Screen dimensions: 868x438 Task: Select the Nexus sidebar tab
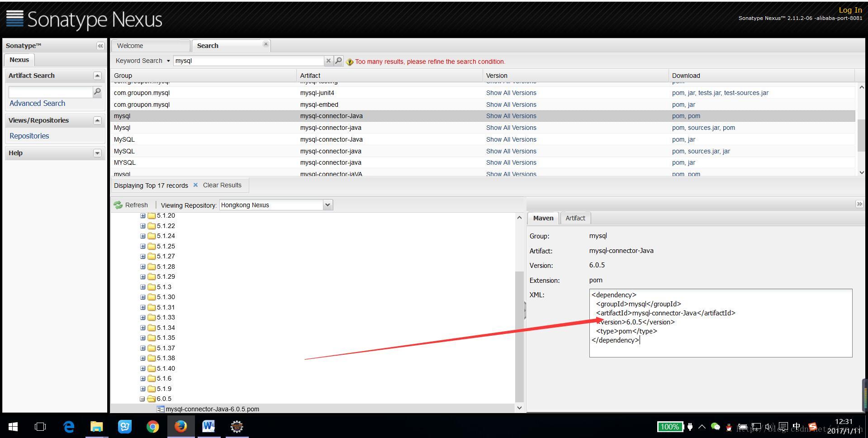click(x=19, y=60)
